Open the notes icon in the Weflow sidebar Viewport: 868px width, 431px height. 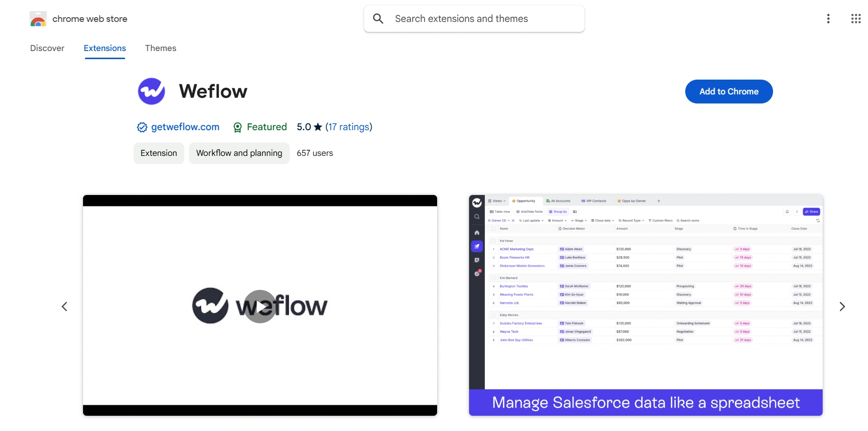click(x=477, y=260)
